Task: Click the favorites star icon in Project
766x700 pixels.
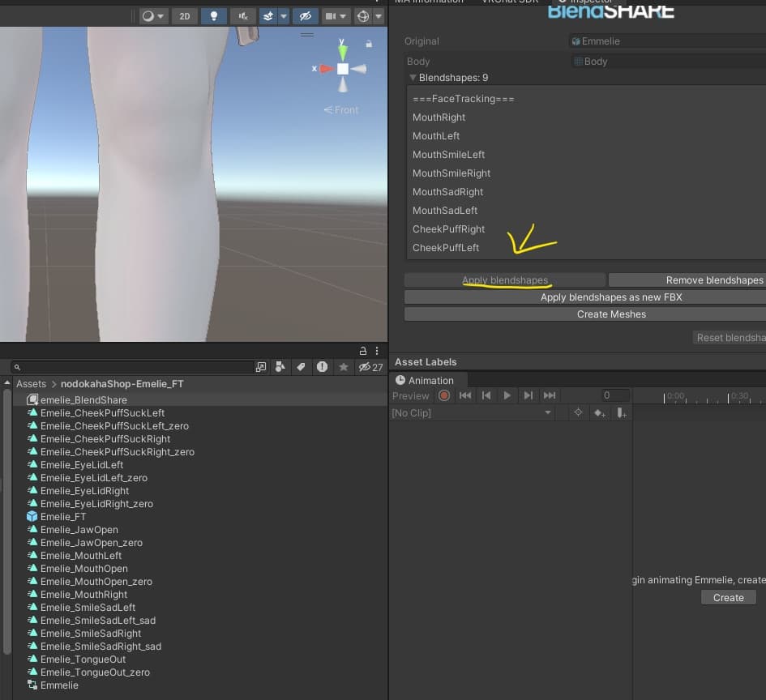Action: click(x=343, y=367)
